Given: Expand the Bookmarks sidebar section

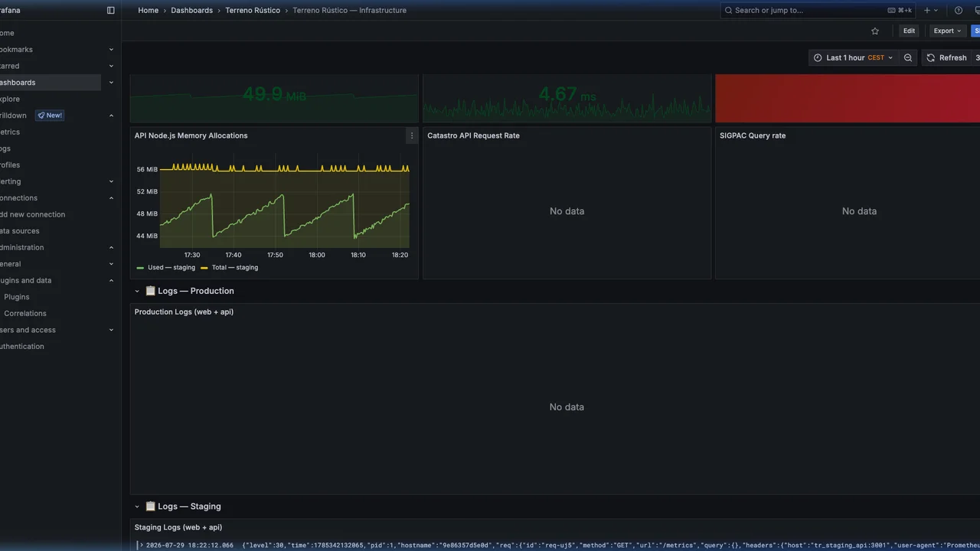Looking at the screenshot, I should (x=111, y=50).
